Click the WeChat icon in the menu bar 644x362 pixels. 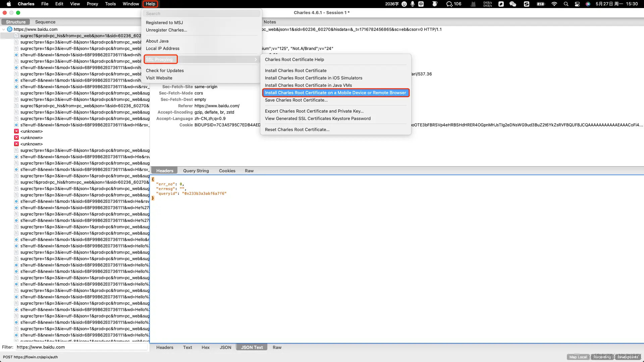click(x=513, y=4)
